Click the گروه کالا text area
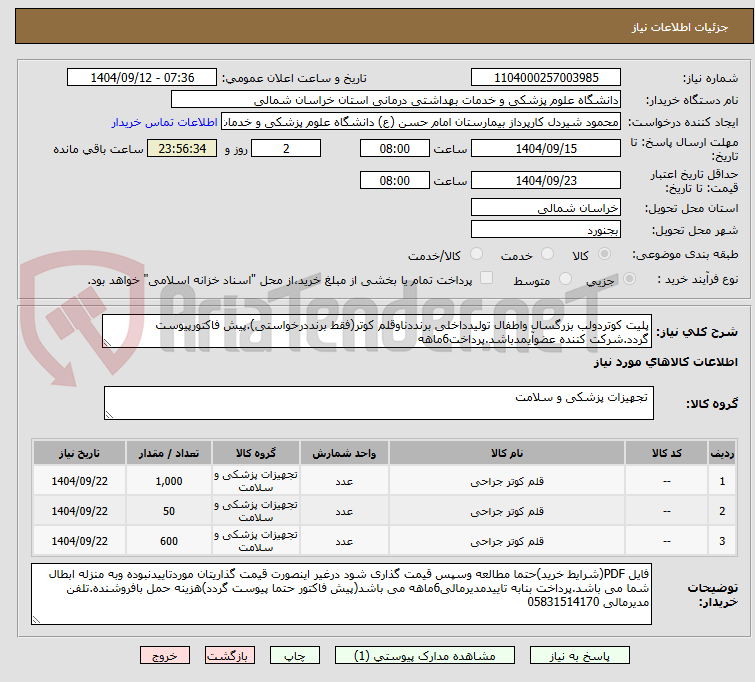755x682 pixels. [378, 403]
